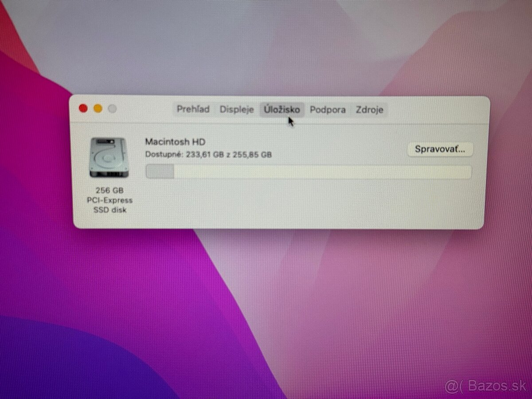This screenshot has height=399, width=532.
Task: Switch to the Zdroje tab
Action: (369, 110)
